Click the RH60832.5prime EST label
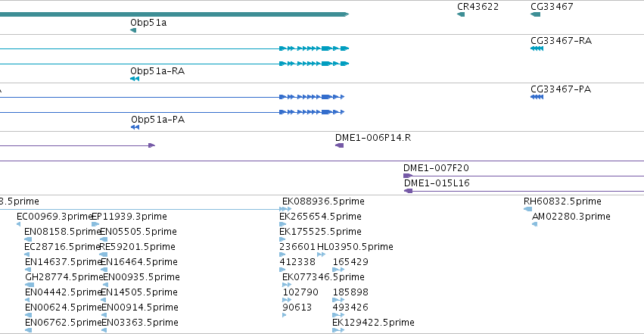The width and height of the screenshot is (644, 334). (562, 201)
